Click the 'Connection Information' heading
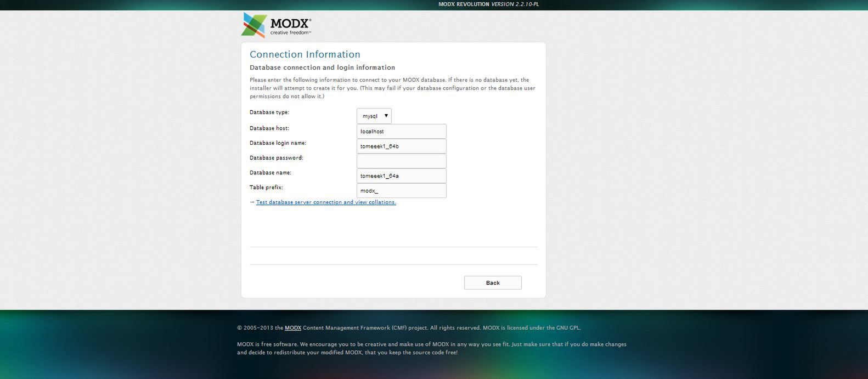Viewport: 868px width, 379px height. [x=305, y=54]
